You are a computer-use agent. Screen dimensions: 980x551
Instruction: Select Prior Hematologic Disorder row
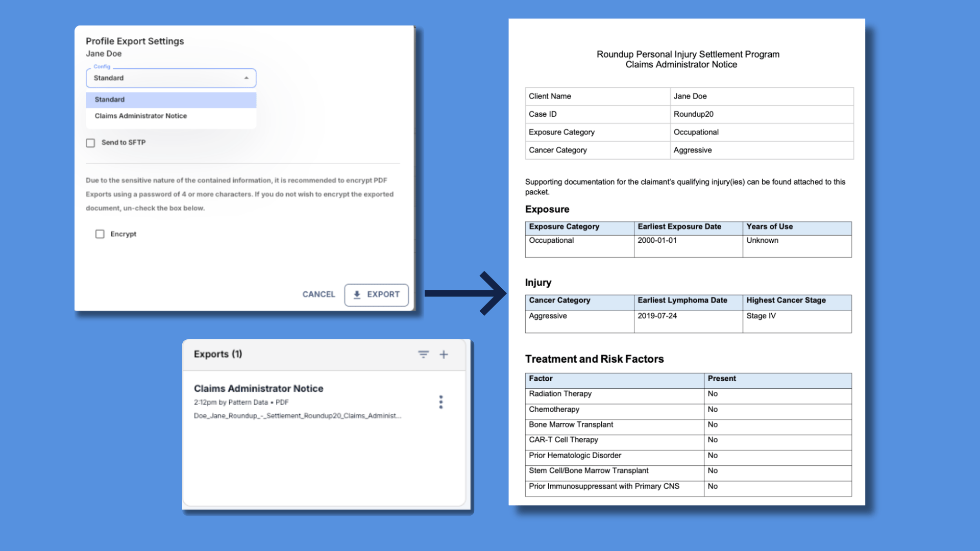click(688, 458)
